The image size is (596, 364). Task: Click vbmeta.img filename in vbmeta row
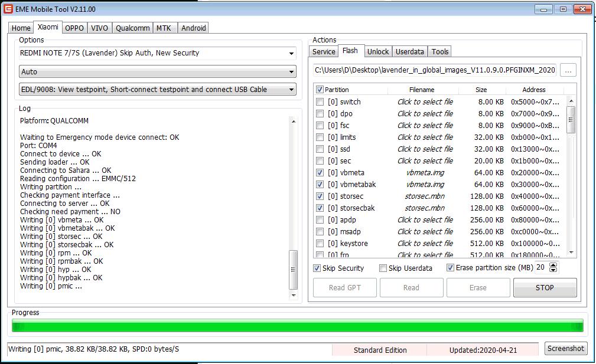[x=425, y=173]
